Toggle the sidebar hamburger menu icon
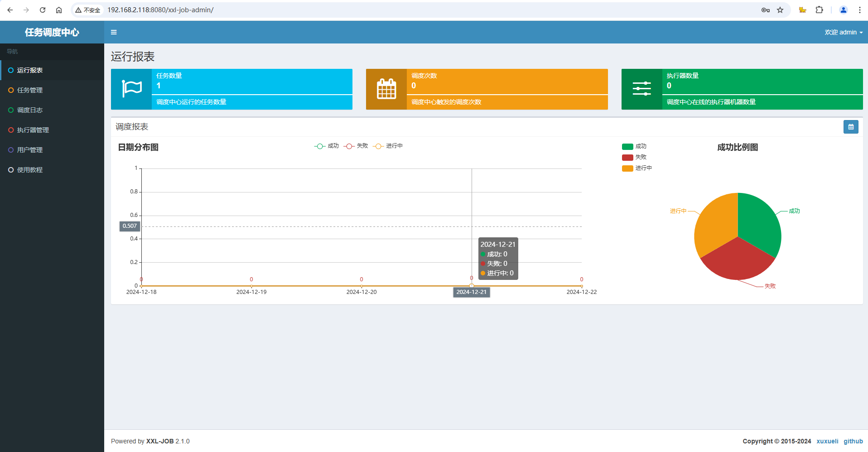Viewport: 868px width, 452px height. pyautogui.click(x=114, y=32)
